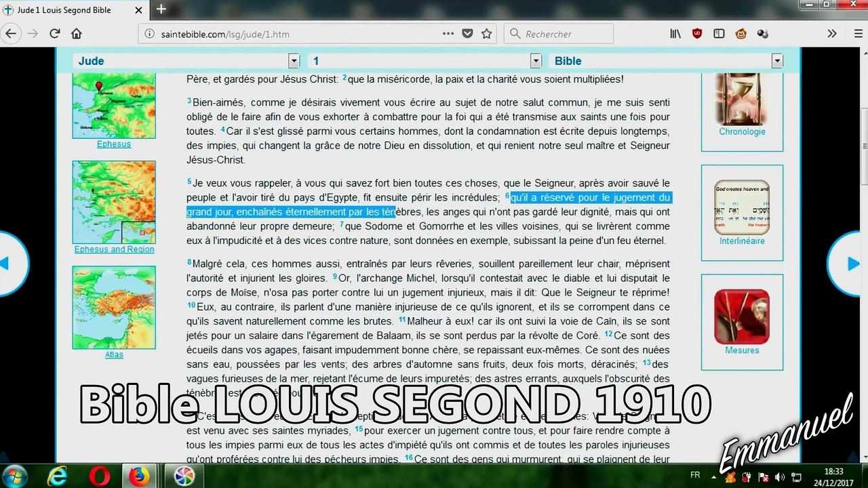Image resolution: width=868 pixels, height=488 pixels.
Task: Open the Chronologie hourglass icon
Action: click(x=742, y=98)
